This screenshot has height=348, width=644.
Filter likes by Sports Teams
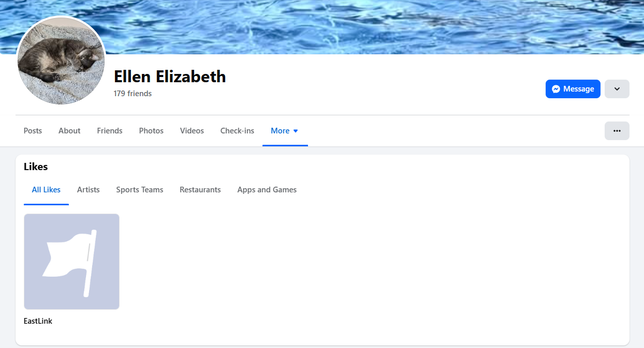[x=140, y=190]
